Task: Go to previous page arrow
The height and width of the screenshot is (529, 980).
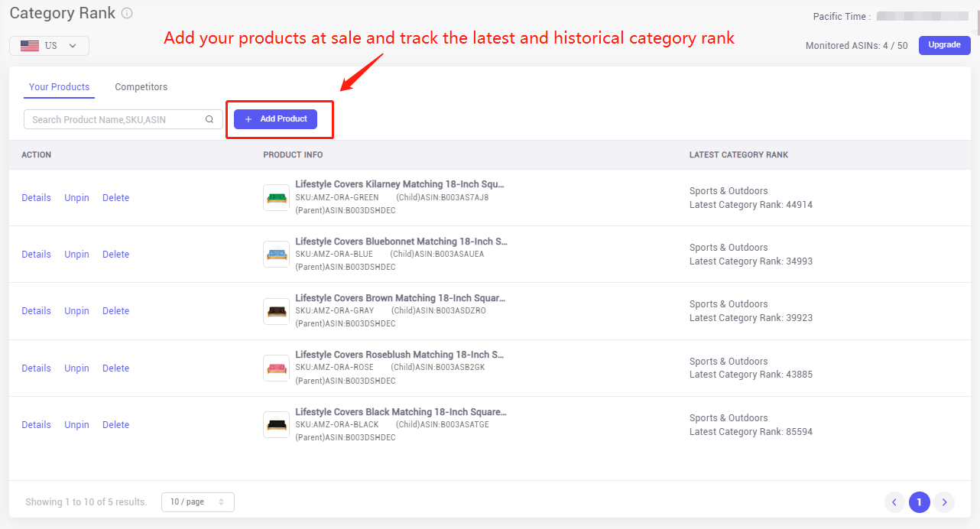Action: (x=894, y=502)
